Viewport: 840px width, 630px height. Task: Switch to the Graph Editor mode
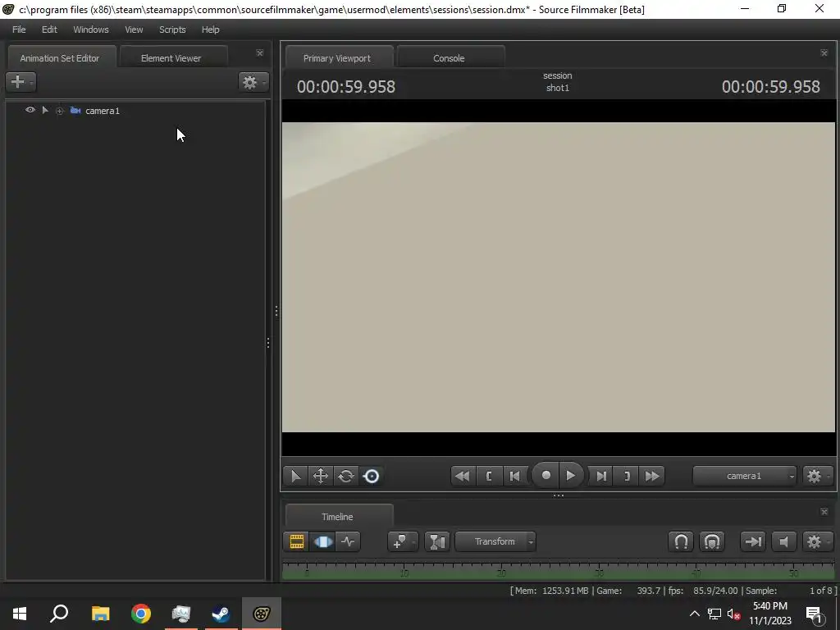[348, 541]
